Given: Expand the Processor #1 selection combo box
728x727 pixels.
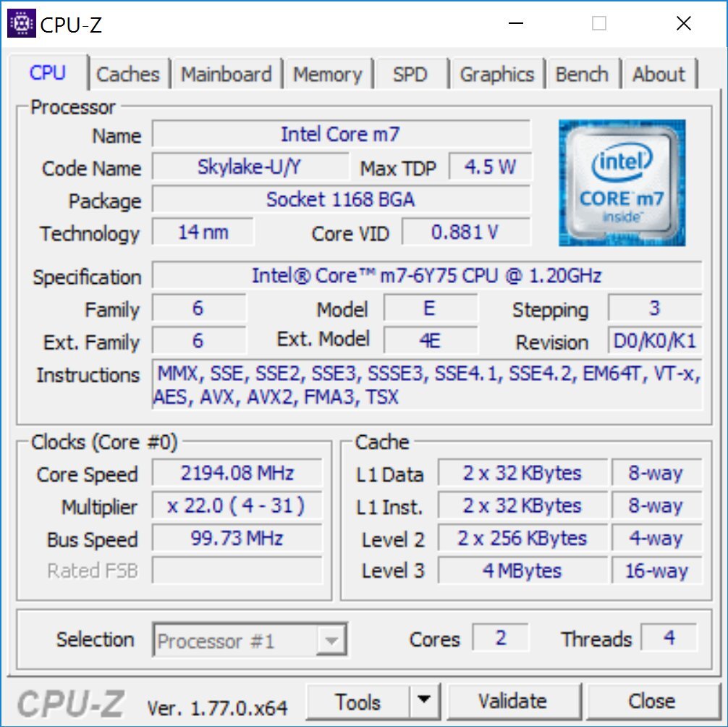Looking at the screenshot, I should [250, 639].
